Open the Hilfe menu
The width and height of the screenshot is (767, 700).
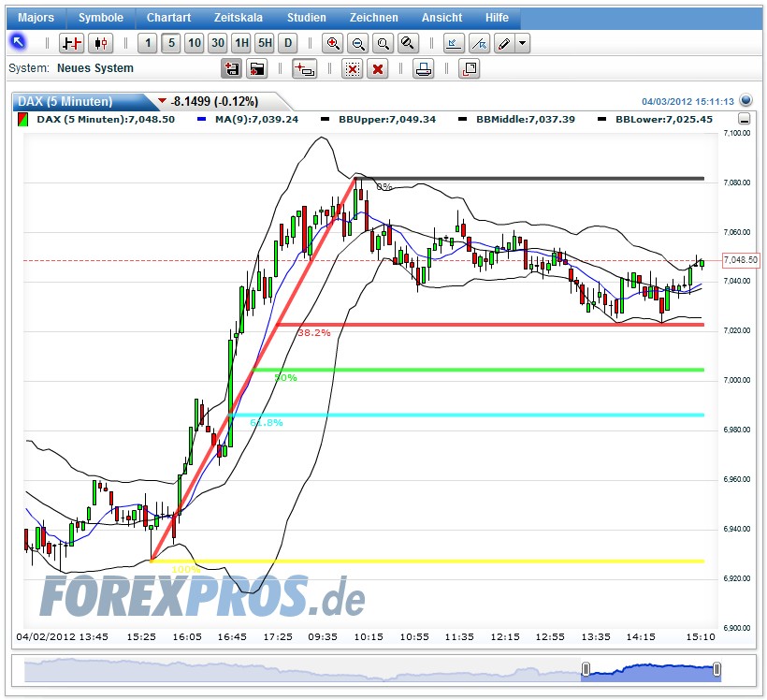[x=497, y=18]
